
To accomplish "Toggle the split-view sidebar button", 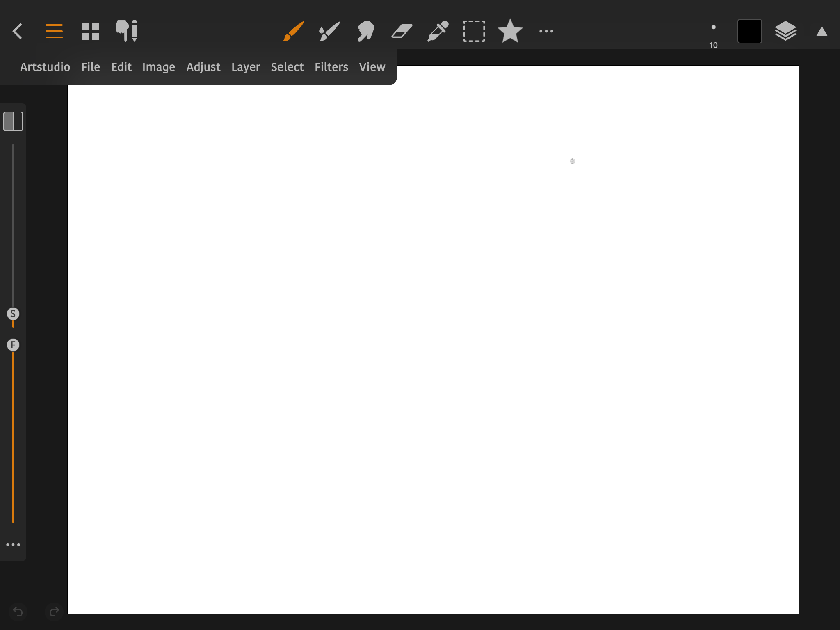I will pyautogui.click(x=13, y=121).
